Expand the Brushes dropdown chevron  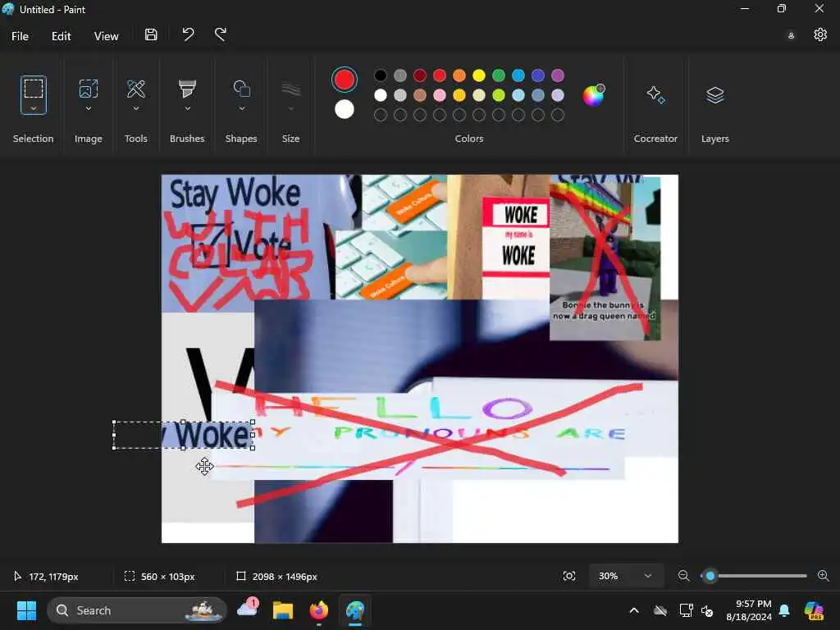(x=187, y=108)
